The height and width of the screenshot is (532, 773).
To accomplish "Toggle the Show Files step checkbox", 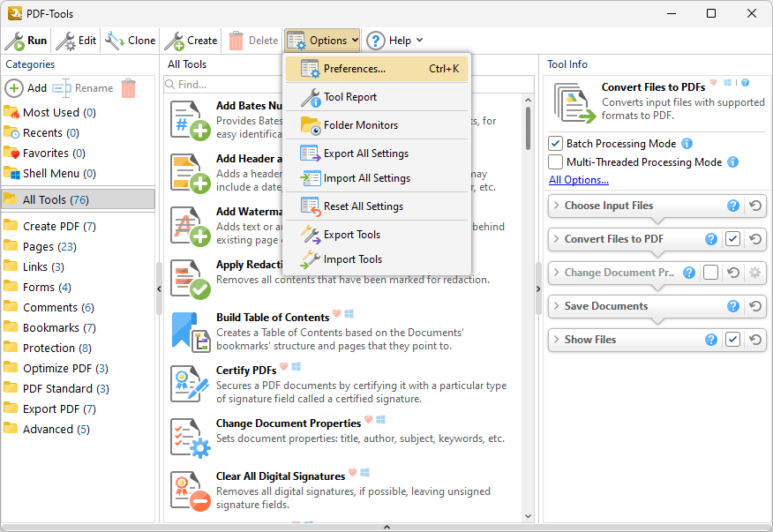I will pos(733,340).
